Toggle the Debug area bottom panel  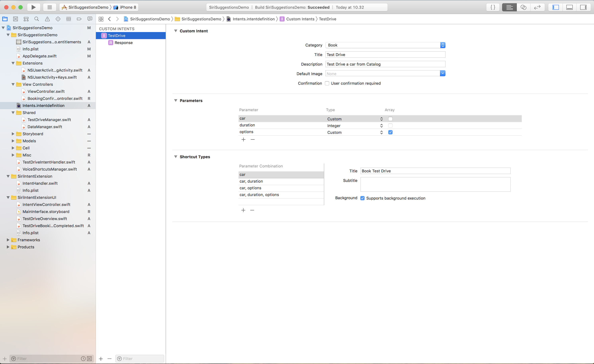pos(569,7)
